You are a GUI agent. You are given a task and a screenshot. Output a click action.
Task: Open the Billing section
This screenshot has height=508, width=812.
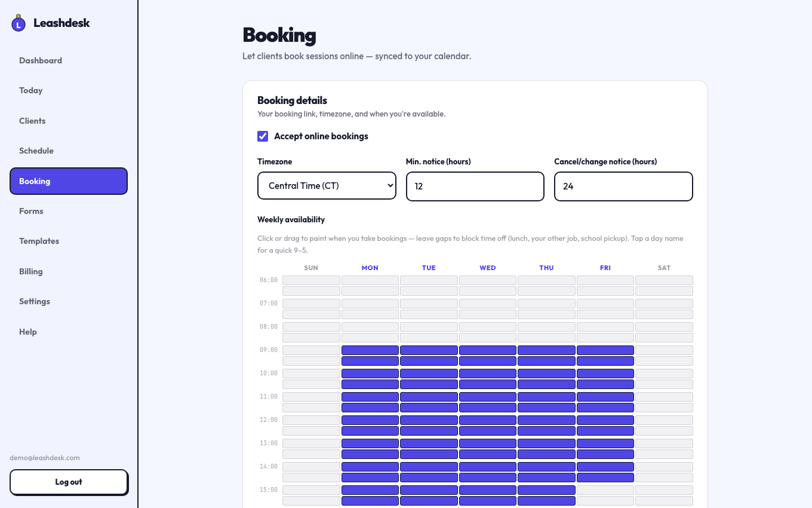click(69, 271)
